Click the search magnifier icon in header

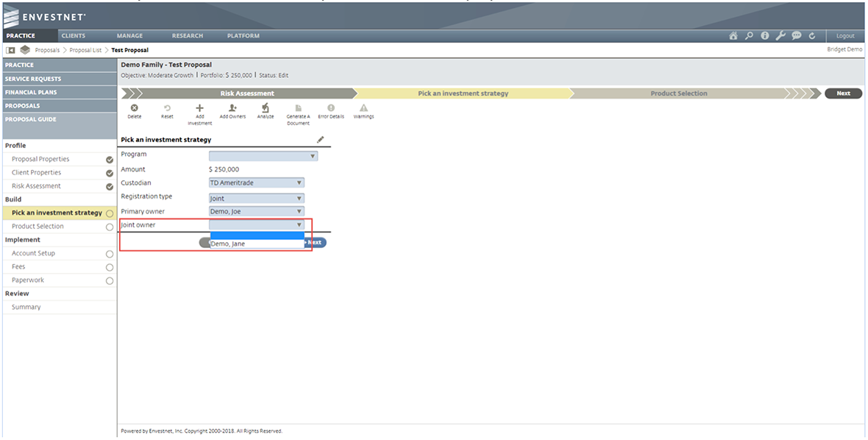[749, 35]
